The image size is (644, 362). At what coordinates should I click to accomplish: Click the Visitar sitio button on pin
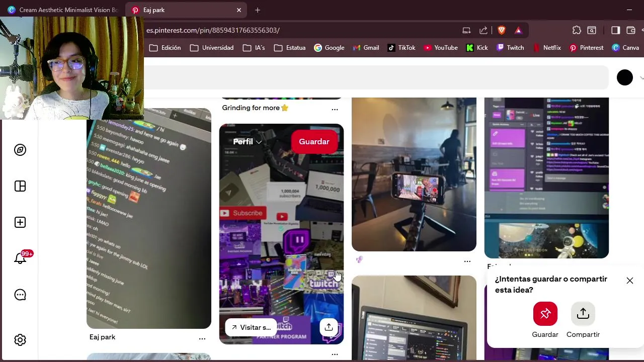point(251,327)
